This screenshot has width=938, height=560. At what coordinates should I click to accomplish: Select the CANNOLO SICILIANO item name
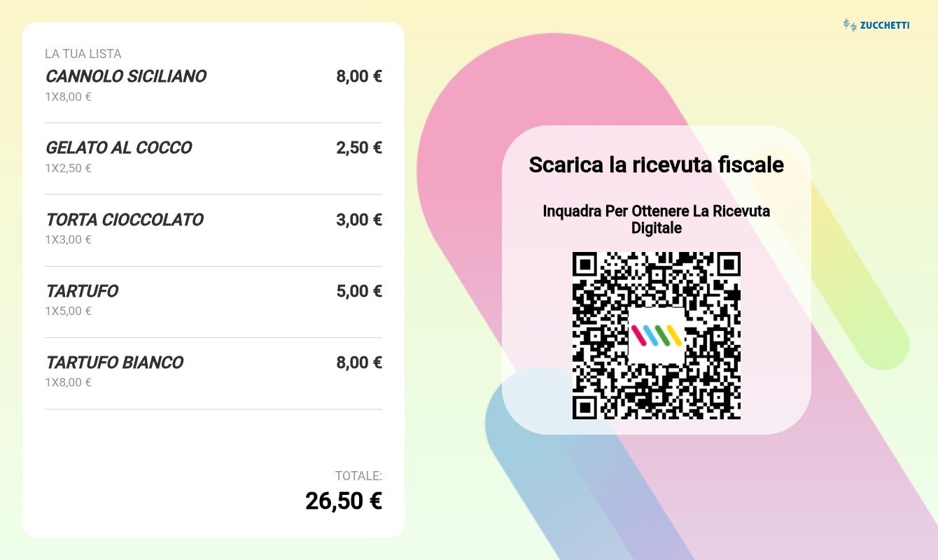click(126, 76)
